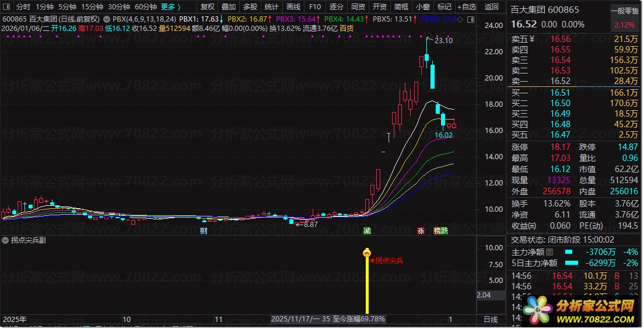Select the 1分钟 period tab
Screen dimensions: 644x329
coord(44,6)
